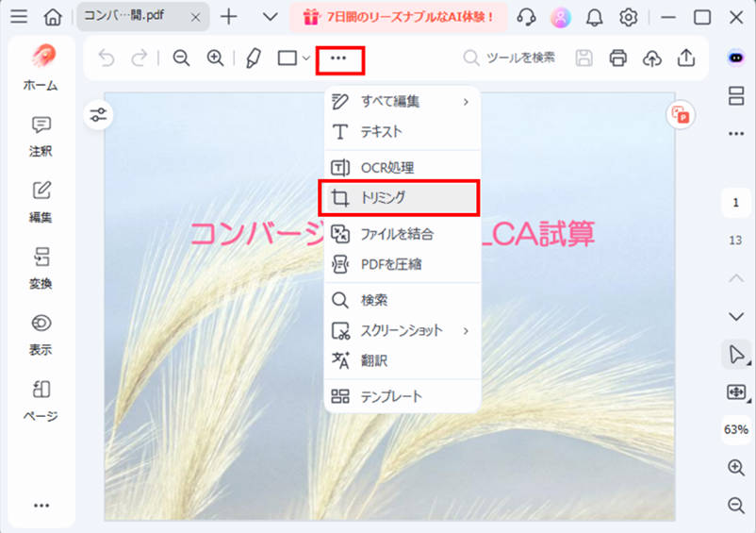Open a new tab with plus icon

tap(228, 17)
